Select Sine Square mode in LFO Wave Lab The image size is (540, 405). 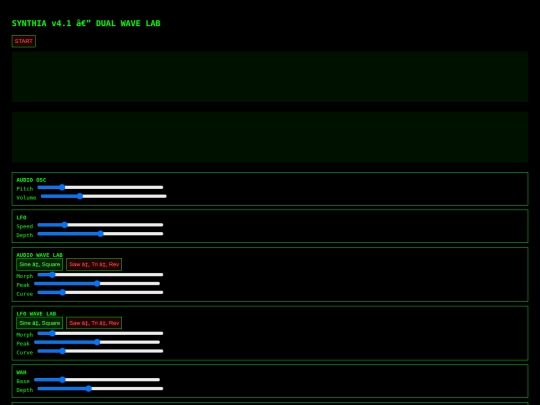[40, 323]
